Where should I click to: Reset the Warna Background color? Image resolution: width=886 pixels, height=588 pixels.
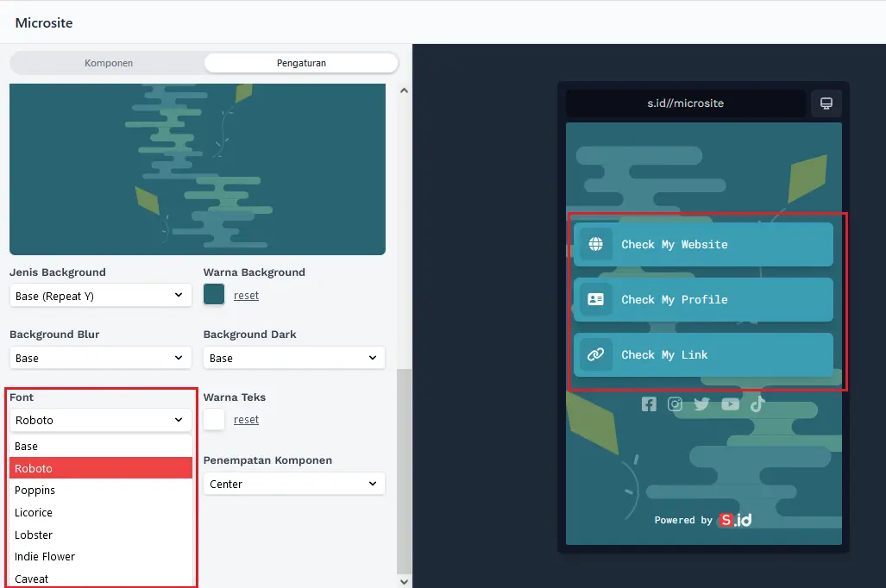coord(246,296)
